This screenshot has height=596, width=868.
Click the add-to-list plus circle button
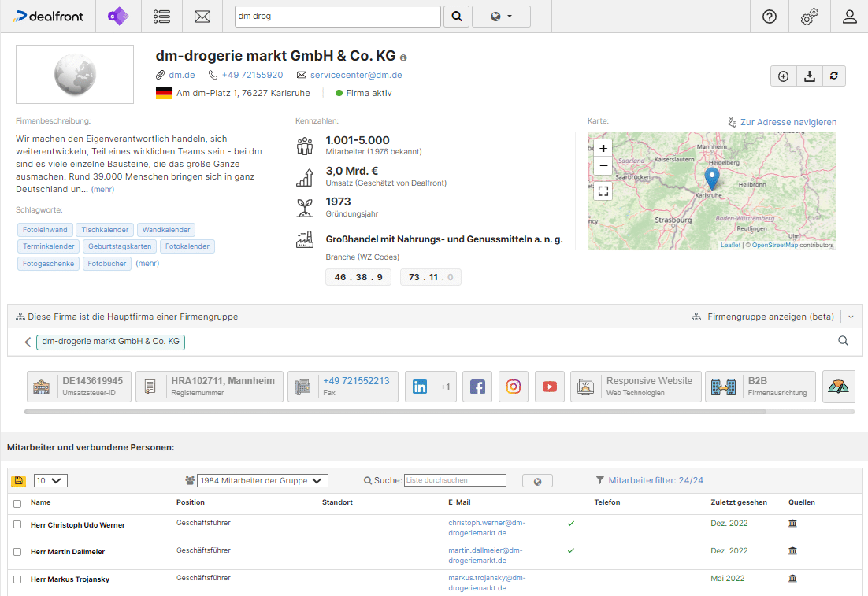[783, 76]
